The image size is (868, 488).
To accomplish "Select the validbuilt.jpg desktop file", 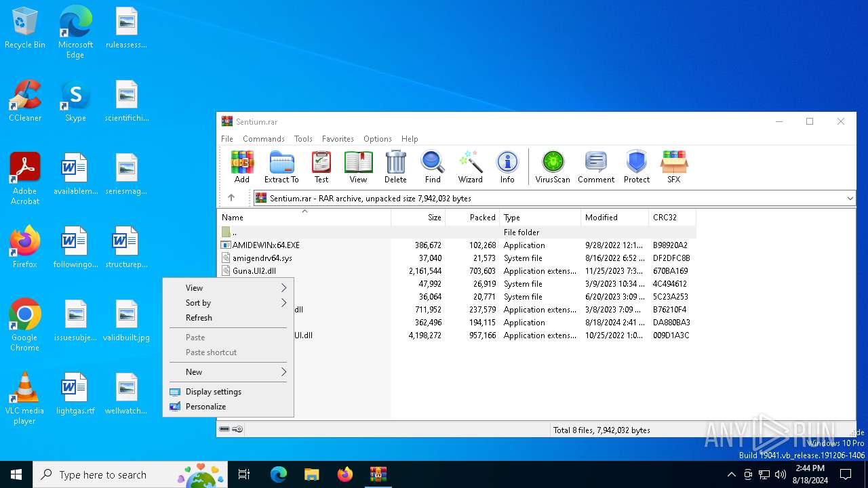I will click(127, 321).
